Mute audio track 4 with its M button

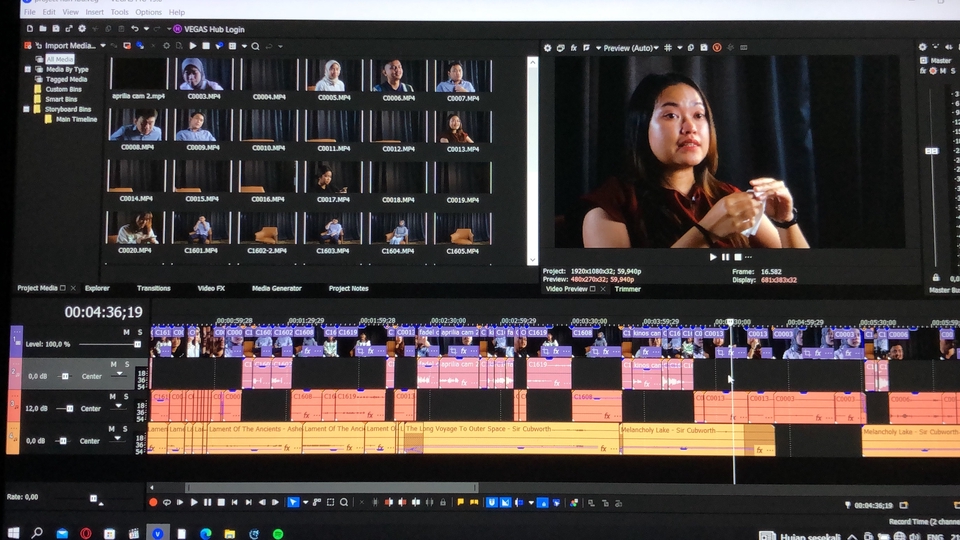[x=112, y=429]
